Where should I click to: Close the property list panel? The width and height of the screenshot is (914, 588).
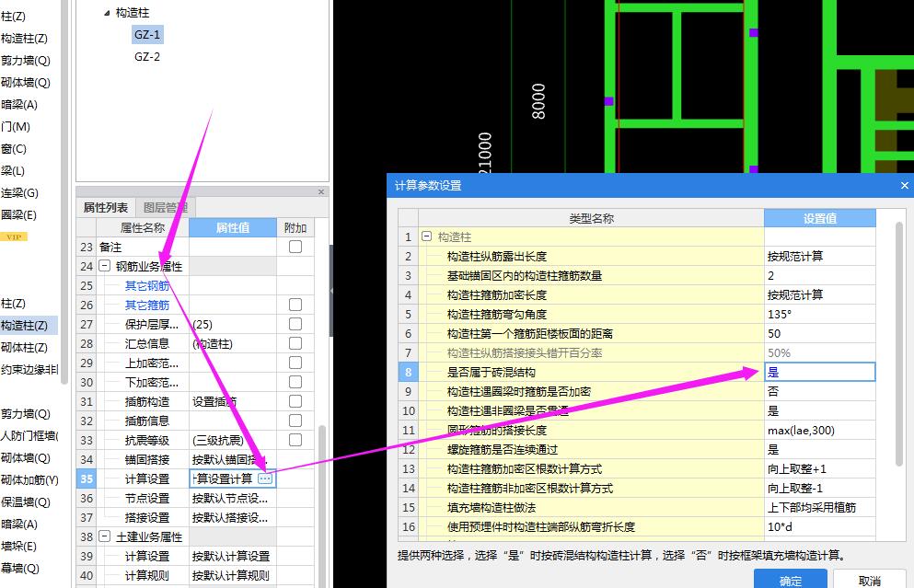tap(320, 191)
